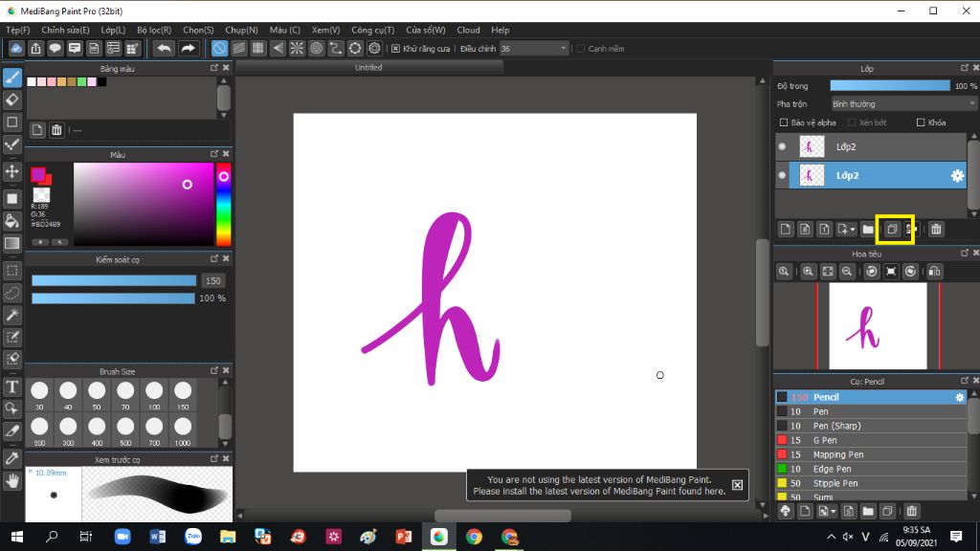Click the Undo arrow in the toolbar
Image resolution: width=980 pixels, height=551 pixels.
coord(162,48)
